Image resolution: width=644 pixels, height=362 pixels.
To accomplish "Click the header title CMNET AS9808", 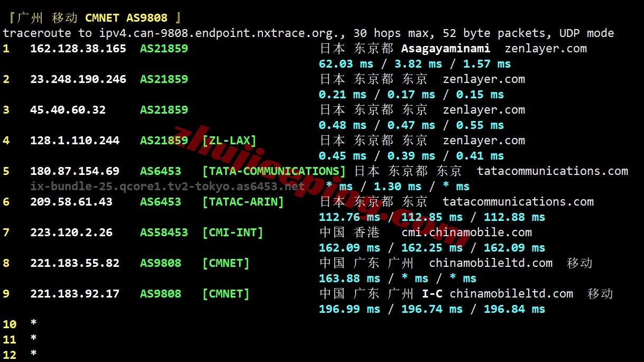I will (x=126, y=18).
